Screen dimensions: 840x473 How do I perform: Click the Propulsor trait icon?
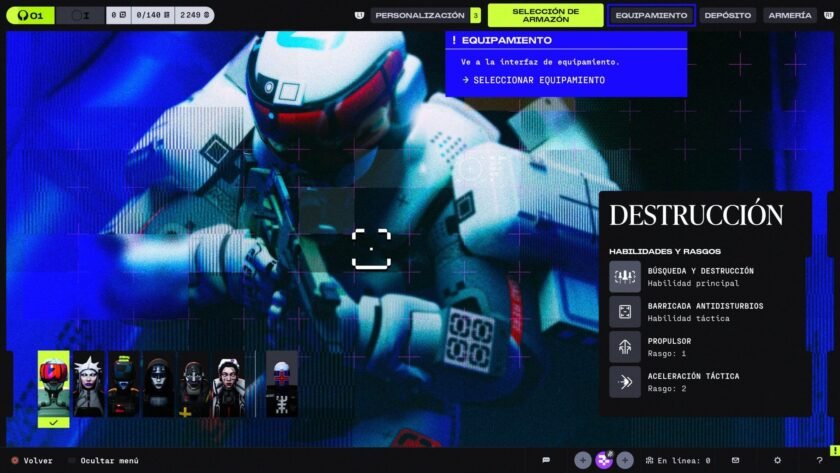625,347
